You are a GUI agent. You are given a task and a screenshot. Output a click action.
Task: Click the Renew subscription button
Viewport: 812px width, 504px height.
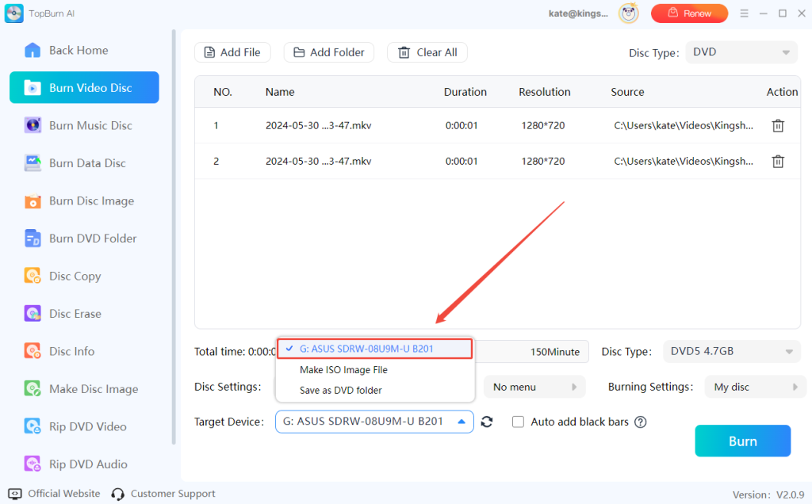[x=689, y=13]
